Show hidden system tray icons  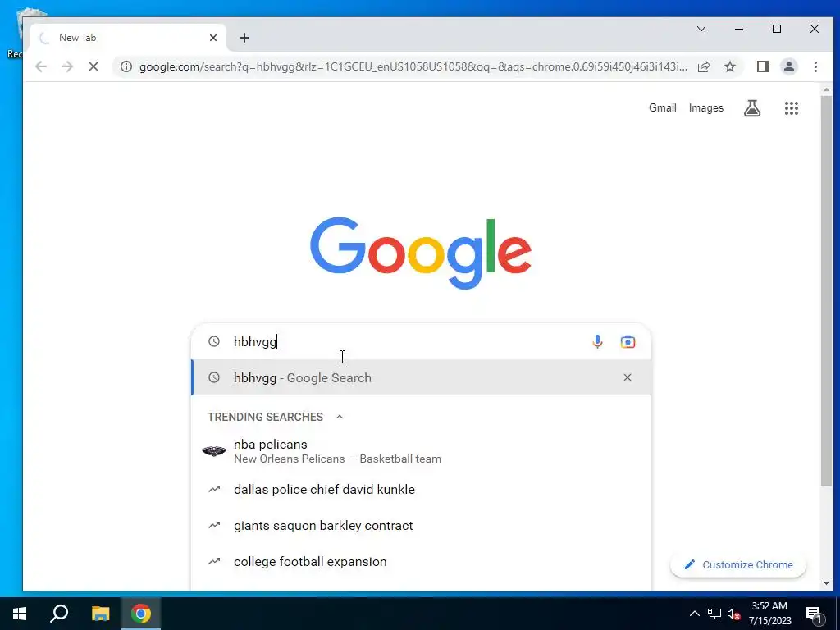coord(694,614)
